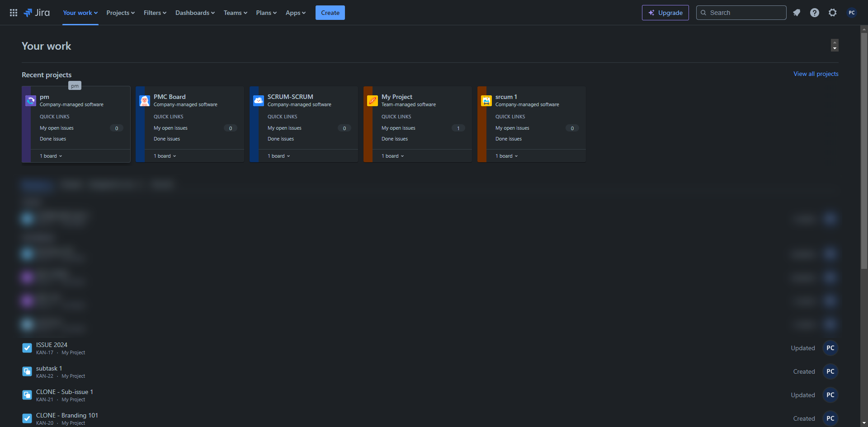This screenshot has width=868, height=427.
Task: Open Done issues under SCRUM-SCRUM
Action: (281, 139)
